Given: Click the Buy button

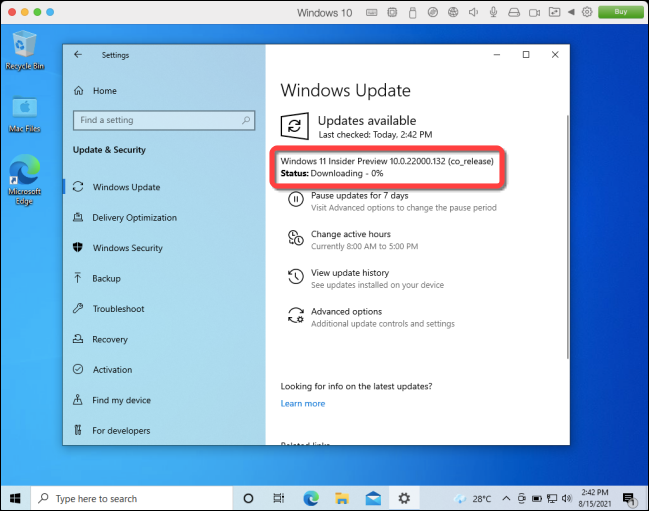Looking at the screenshot, I should click(x=620, y=12).
